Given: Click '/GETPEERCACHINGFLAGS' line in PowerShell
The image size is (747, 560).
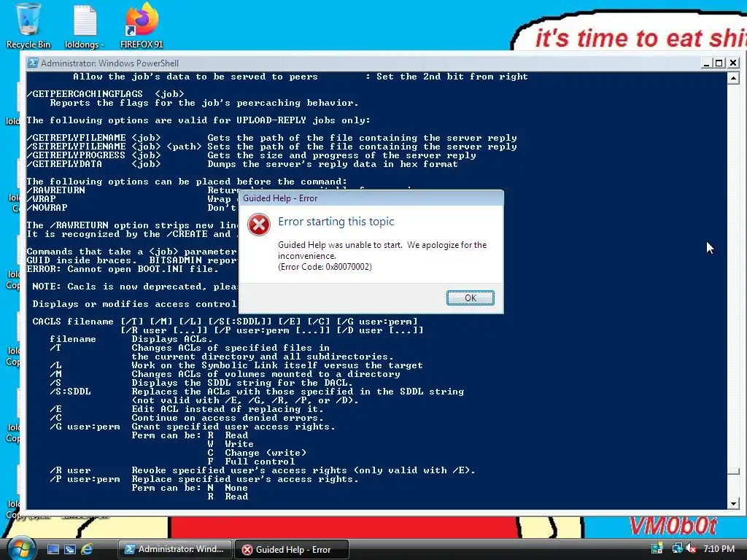Looking at the screenshot, I should [105, 94].
